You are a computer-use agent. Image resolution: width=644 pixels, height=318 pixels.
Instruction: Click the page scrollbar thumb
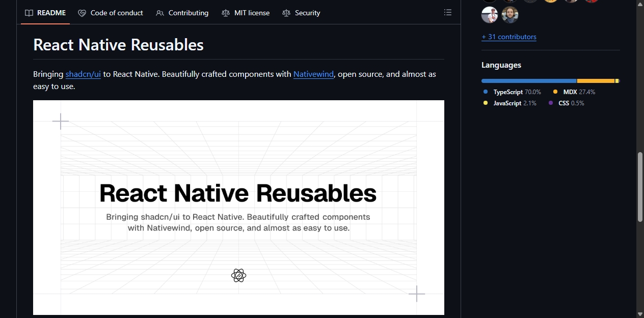tap(640, 186)
